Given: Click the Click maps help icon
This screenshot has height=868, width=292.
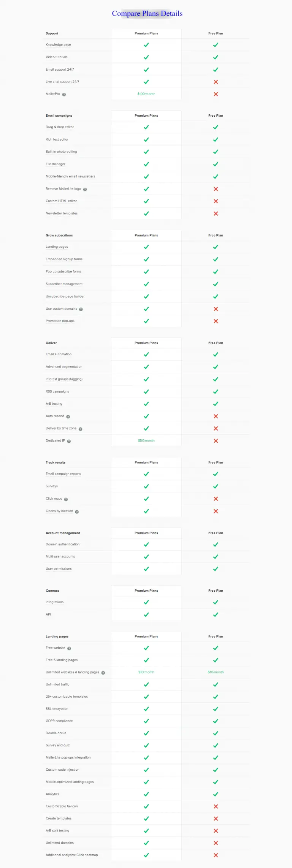Looking at the screenshot, I should tap(66, 499).
